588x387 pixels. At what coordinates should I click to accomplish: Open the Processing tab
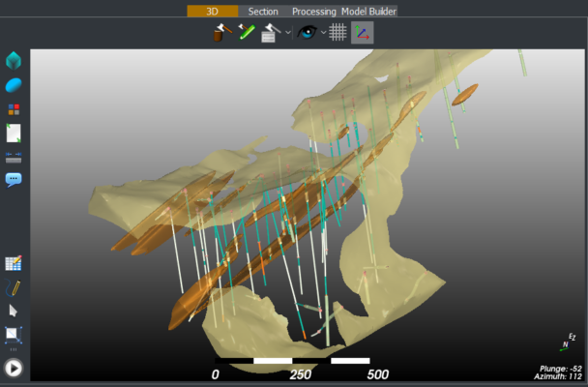pos(314,12)
